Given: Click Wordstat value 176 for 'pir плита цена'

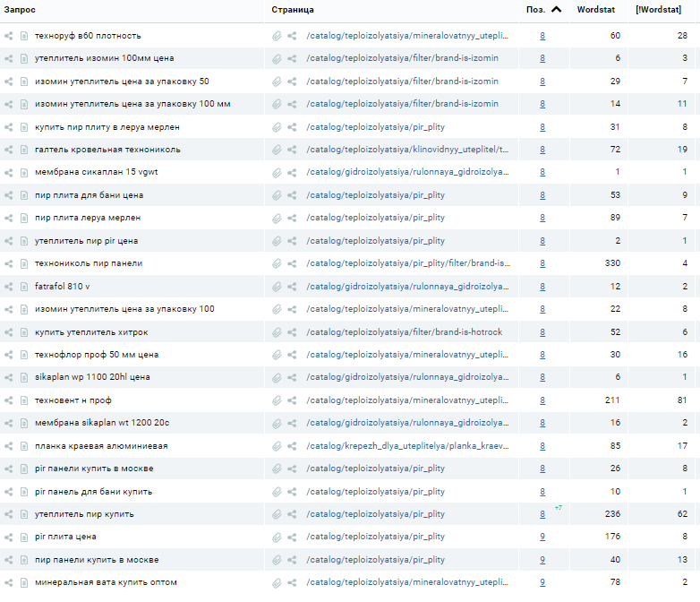Looking at the screenshot, I should click(x=612, y=537).
